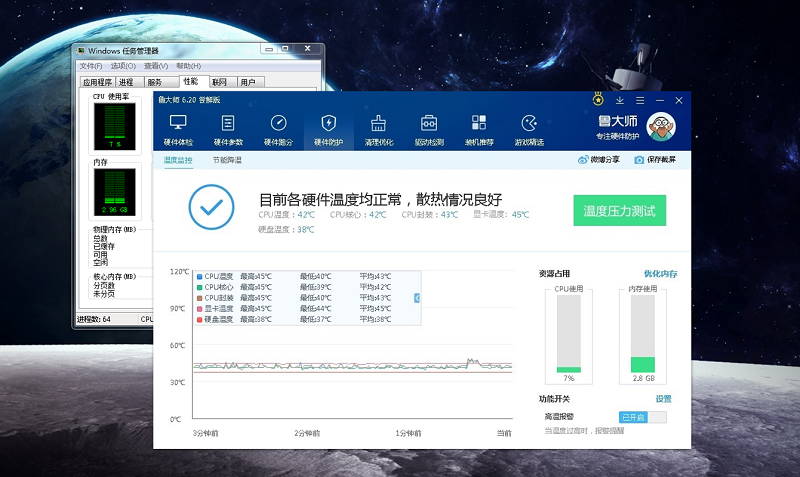Click the CPU核心: 42℃ reading
800x477 pixels.
pyautogui.click(x=358, y=215)
